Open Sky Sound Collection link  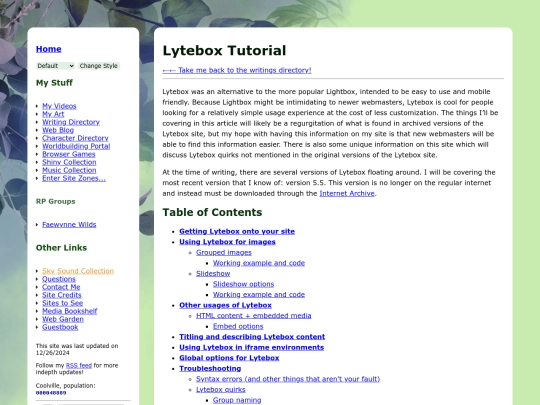pyautogui.click(x=78, y=271)
